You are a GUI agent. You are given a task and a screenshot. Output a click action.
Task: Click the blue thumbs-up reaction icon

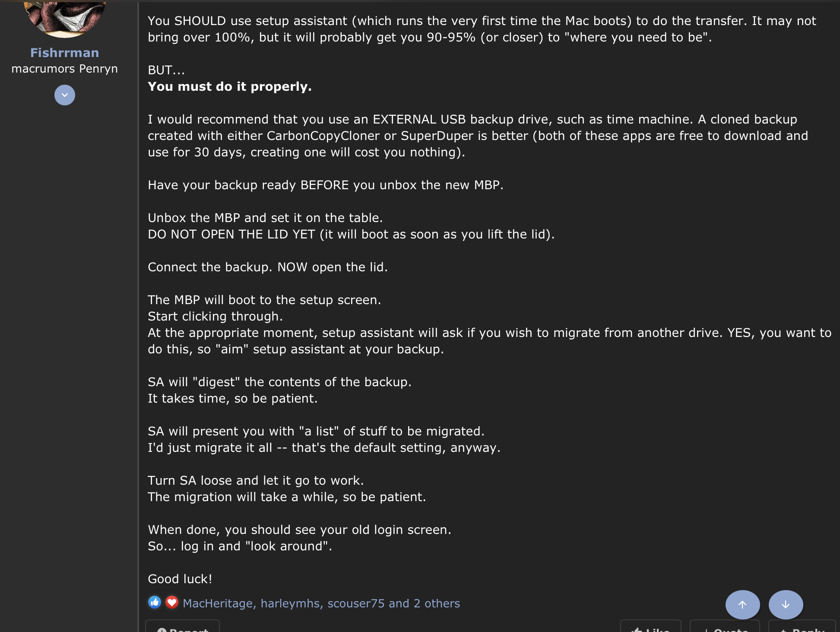(x=155, y=602)
